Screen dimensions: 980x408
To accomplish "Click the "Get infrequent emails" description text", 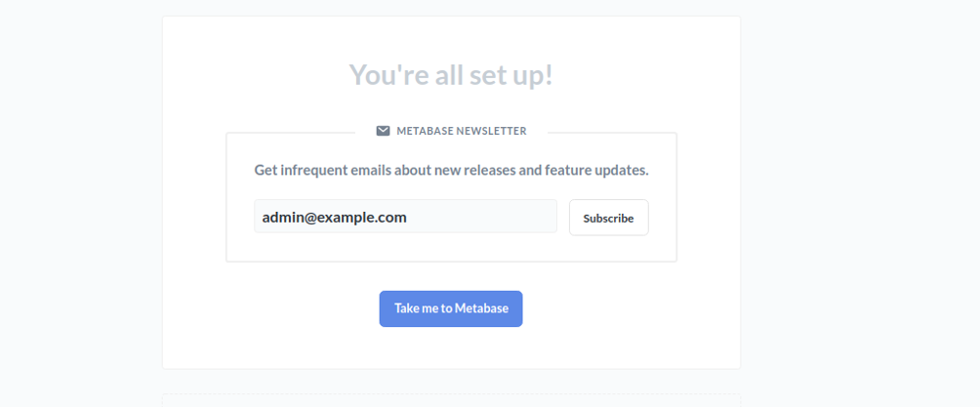I will [451, 170].
